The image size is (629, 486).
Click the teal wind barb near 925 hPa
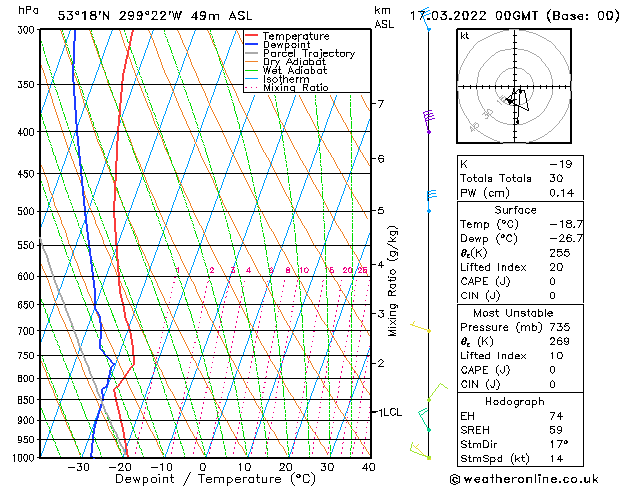(x=424, y=420)
